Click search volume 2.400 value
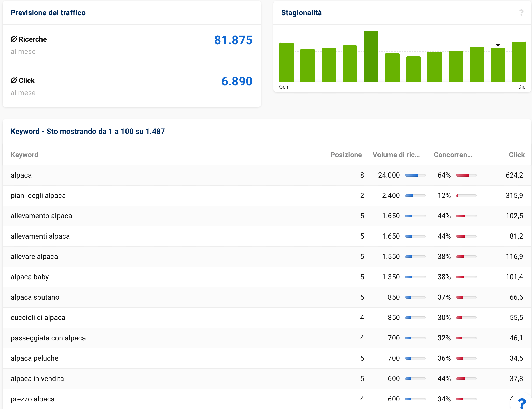The width and height of the screenshot is (532, 409). (x=391, y=196)
